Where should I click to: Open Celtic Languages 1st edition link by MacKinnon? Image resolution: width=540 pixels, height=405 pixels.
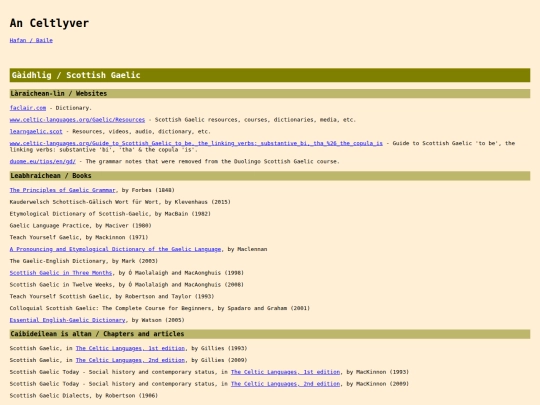pos(285,372)
